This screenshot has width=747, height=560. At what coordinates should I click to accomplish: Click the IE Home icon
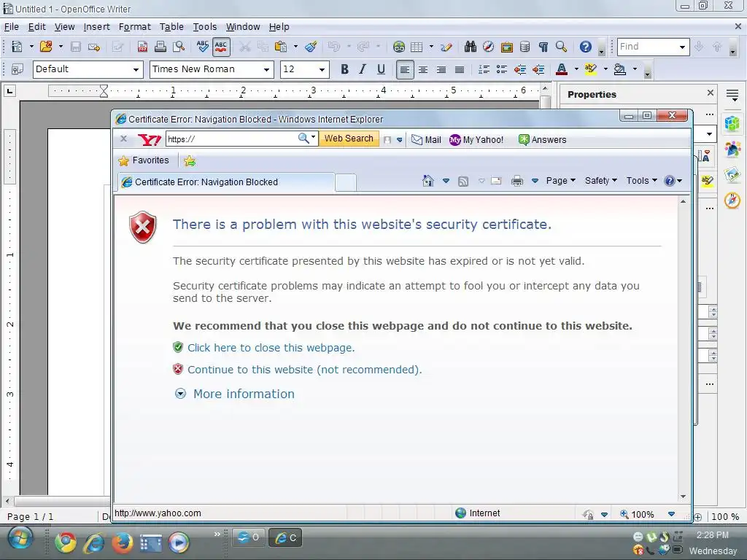pyautogui.click(x=427, y=181)
